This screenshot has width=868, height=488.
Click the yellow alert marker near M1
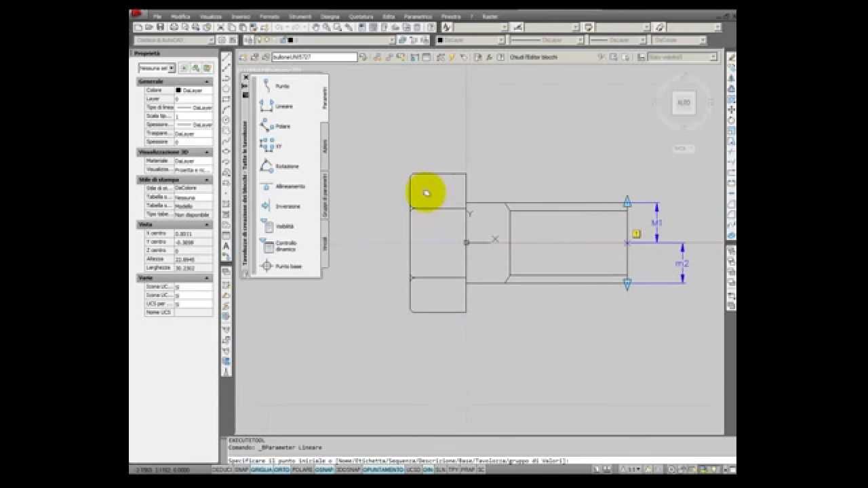(636, 234)
